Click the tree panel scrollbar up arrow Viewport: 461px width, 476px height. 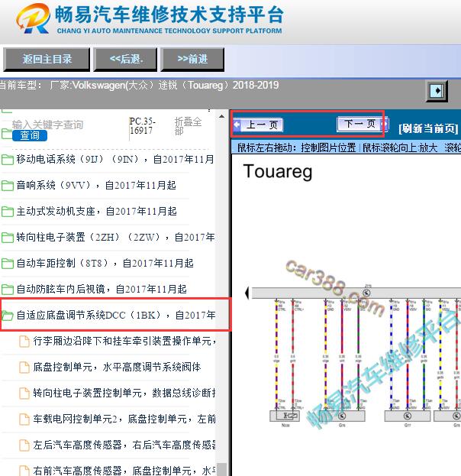pyautogui.click(x=222, y=116)
